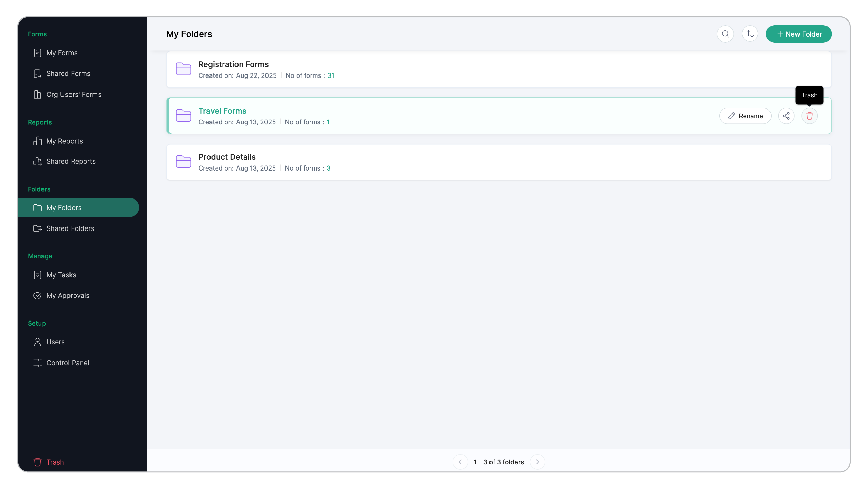The width and height of the screenshot is (868, 489).
Task: Open My Approvals page
Action: [68, 296]
